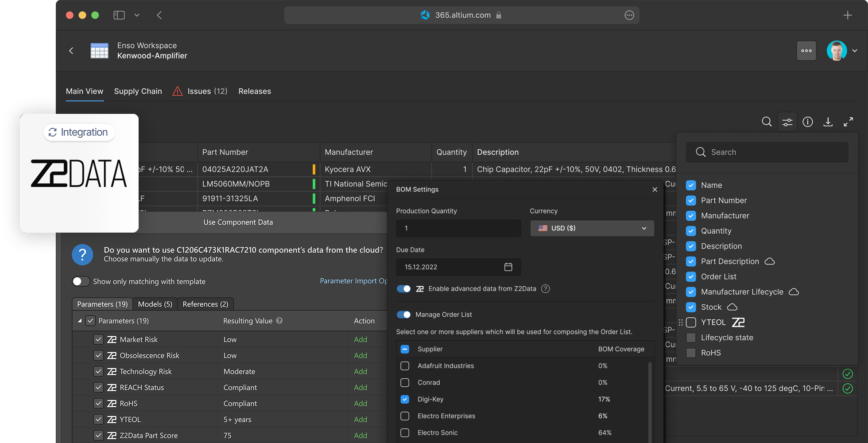Image resolution: width=868 pixels, height=443 pixels.
Task: Click the Production Quantity input field
Action: coord(458,228)
